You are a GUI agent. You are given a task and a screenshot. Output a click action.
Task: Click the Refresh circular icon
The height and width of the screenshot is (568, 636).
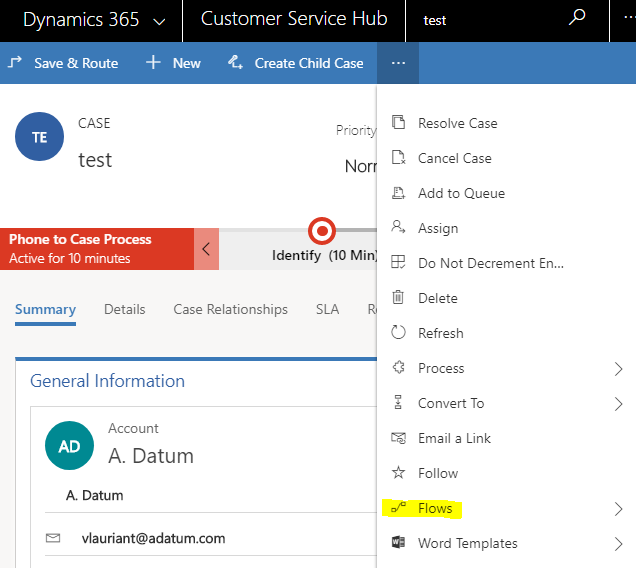[x=398, y=332]
